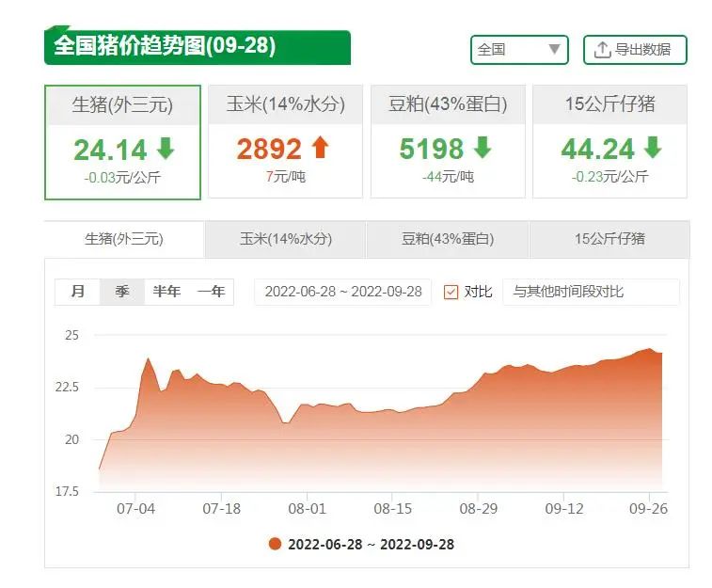Select the 一年 time range

pos(211,292)
